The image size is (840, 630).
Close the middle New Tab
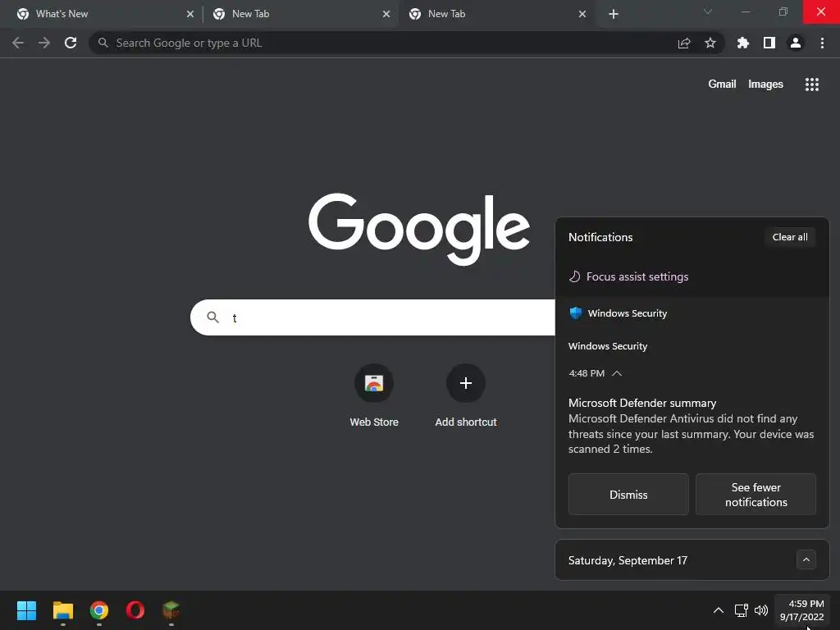386,14
